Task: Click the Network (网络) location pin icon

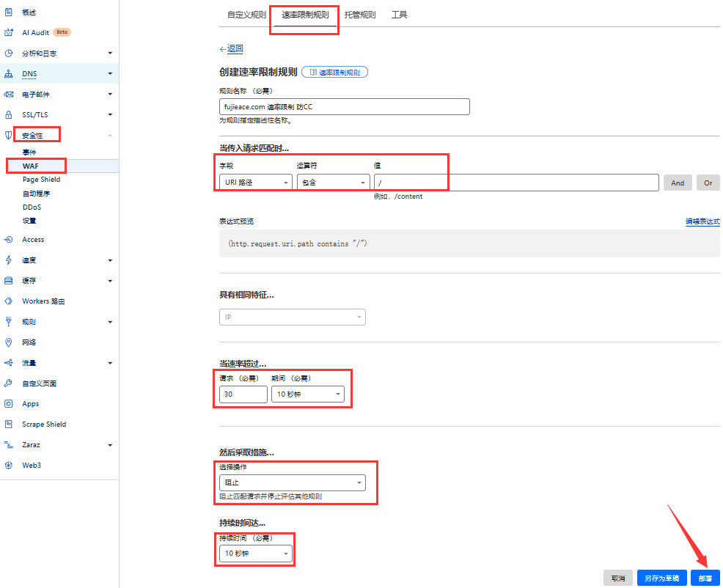Action: (8, 342)
